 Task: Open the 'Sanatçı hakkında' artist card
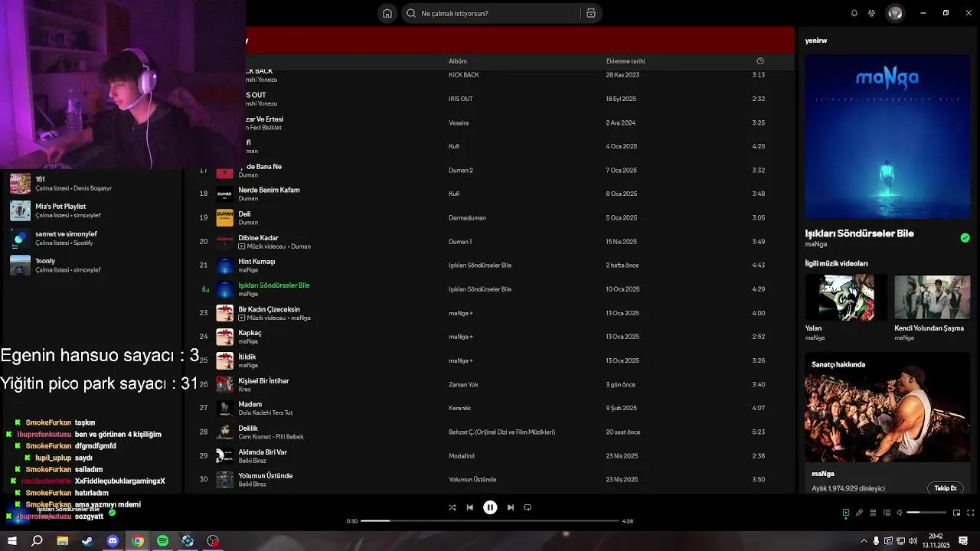pos(887,422)
